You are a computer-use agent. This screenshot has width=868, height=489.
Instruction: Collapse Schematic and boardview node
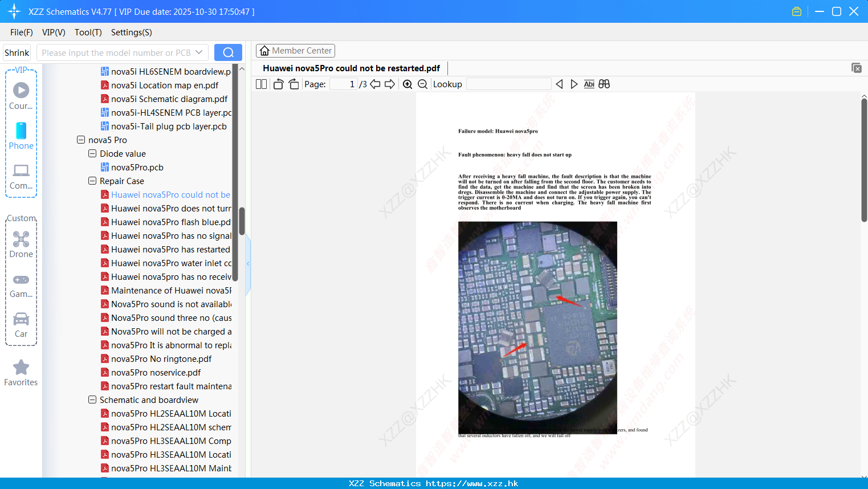[x=92, y=400]
